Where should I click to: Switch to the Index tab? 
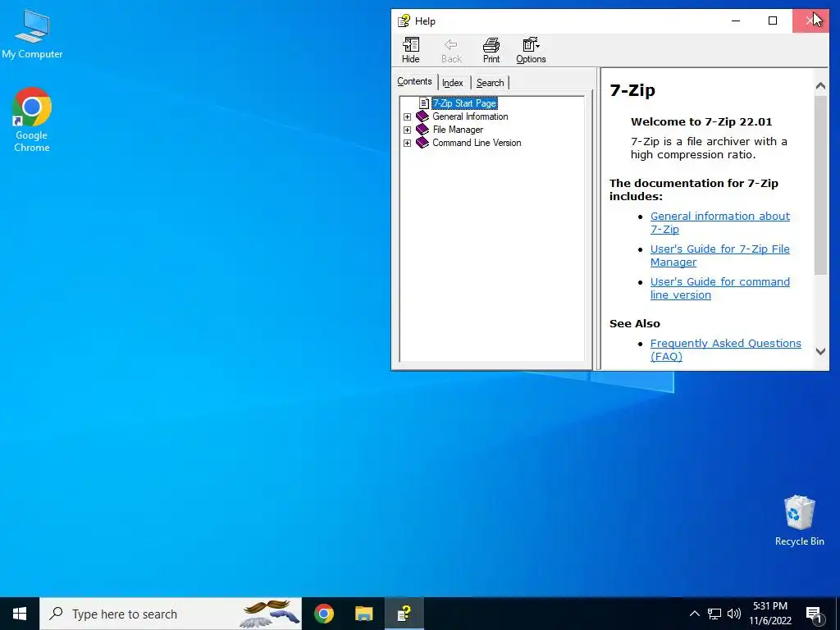point(453,83)
